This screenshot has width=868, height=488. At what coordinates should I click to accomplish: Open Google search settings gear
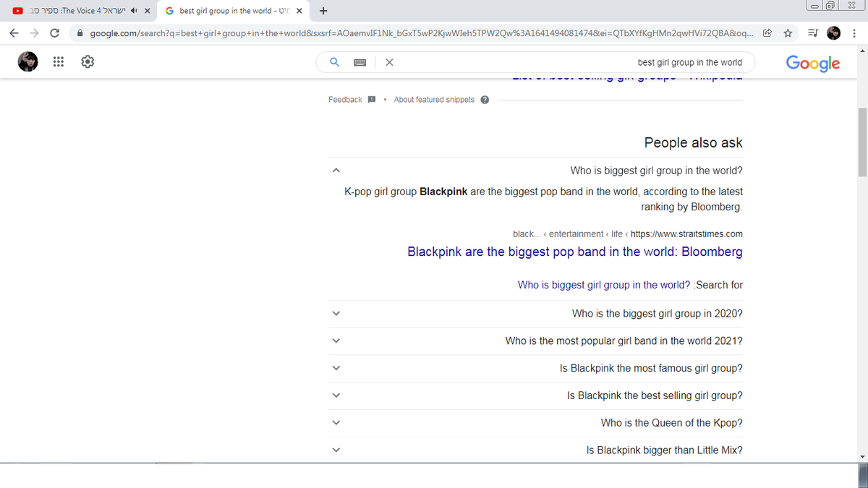(x=87, y=62)
